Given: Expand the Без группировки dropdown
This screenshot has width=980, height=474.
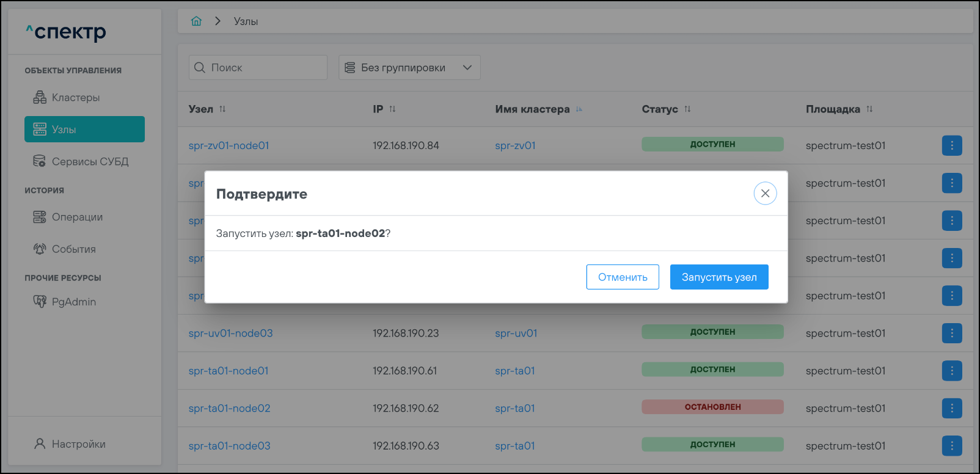Looking at the screenshot, I should [x=409, y=68].
